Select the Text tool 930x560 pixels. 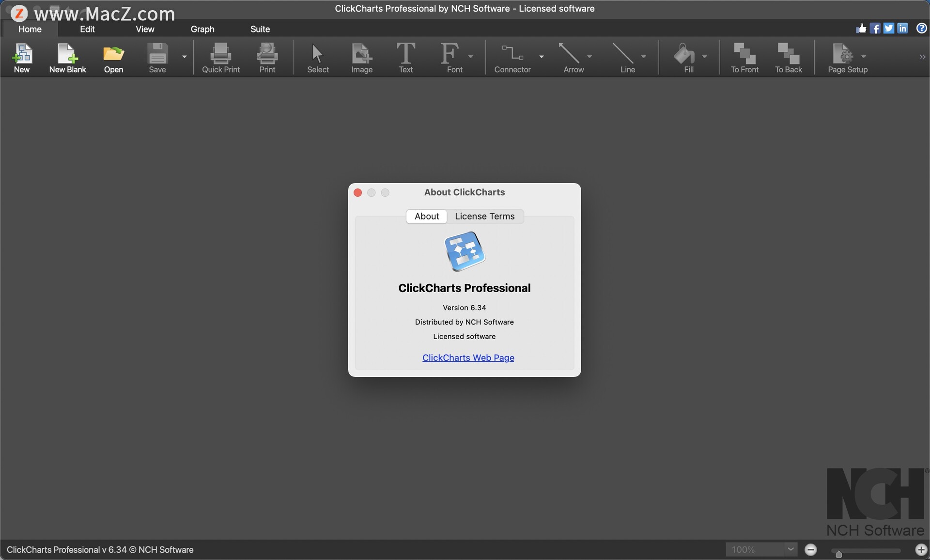(x=406, y=57)
